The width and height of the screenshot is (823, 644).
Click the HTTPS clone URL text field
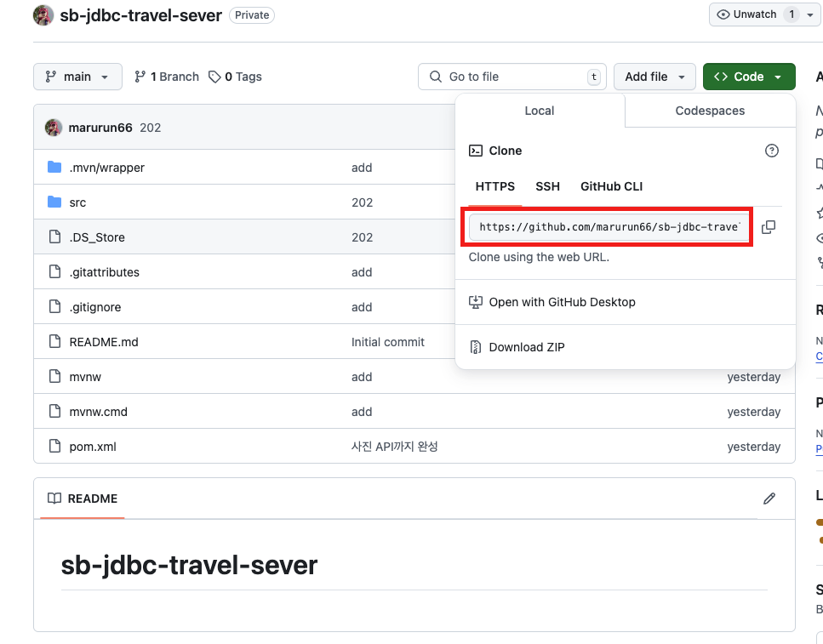click(x=609, y=227)
